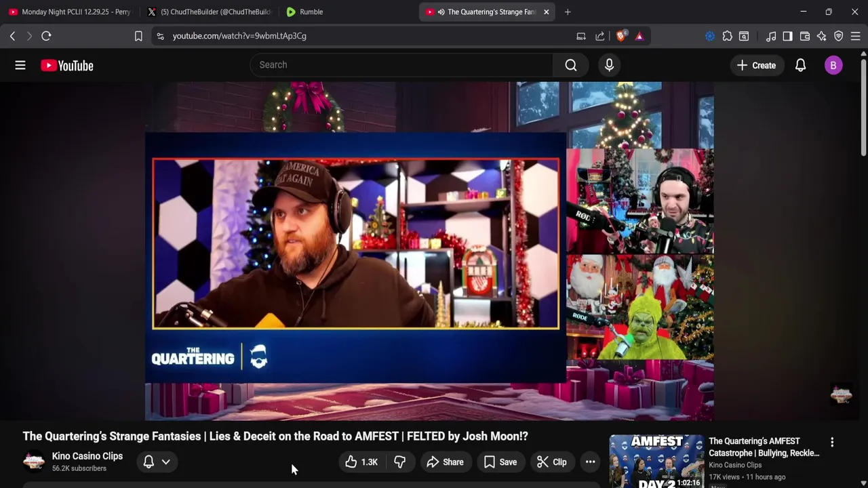Start voice search with the microphone icon
Viewport: 868px width, 488px height.
pyautogui.click(x=609, y=65)
